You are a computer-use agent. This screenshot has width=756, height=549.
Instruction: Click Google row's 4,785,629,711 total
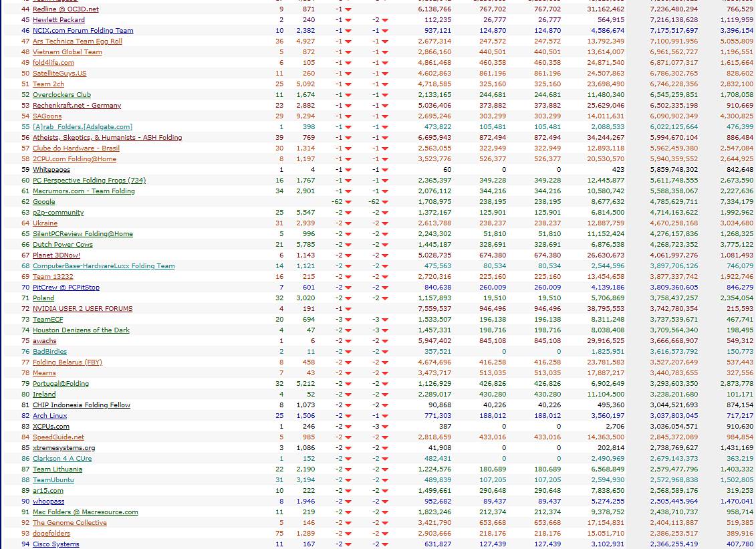pos(674,202)
